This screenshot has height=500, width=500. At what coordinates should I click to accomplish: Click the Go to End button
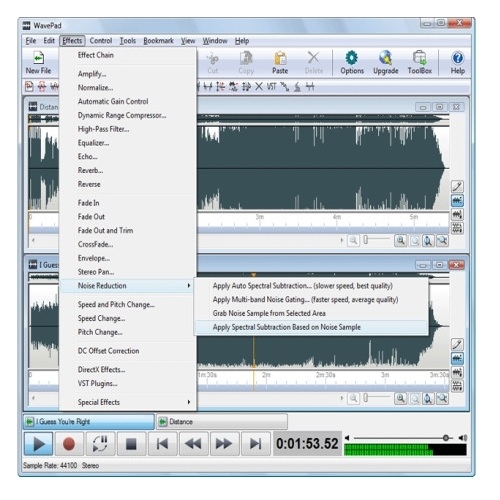(255, 444)
